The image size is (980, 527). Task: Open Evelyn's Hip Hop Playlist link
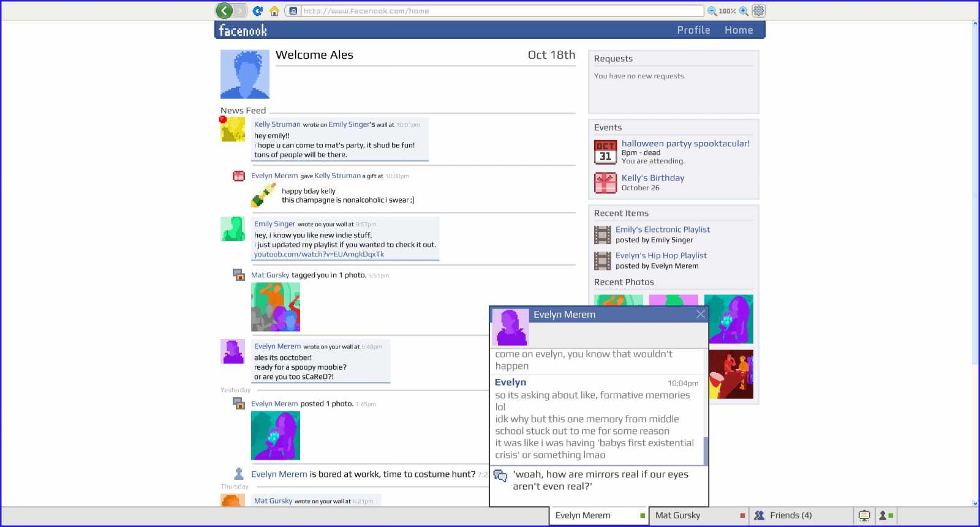click(661, 256)
